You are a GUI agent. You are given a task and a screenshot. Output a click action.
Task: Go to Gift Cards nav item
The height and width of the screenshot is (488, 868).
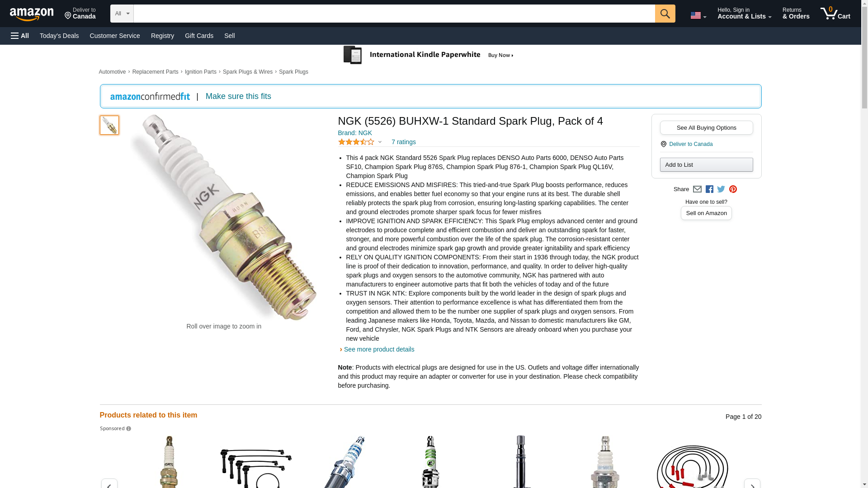click(x=199, y=36)
